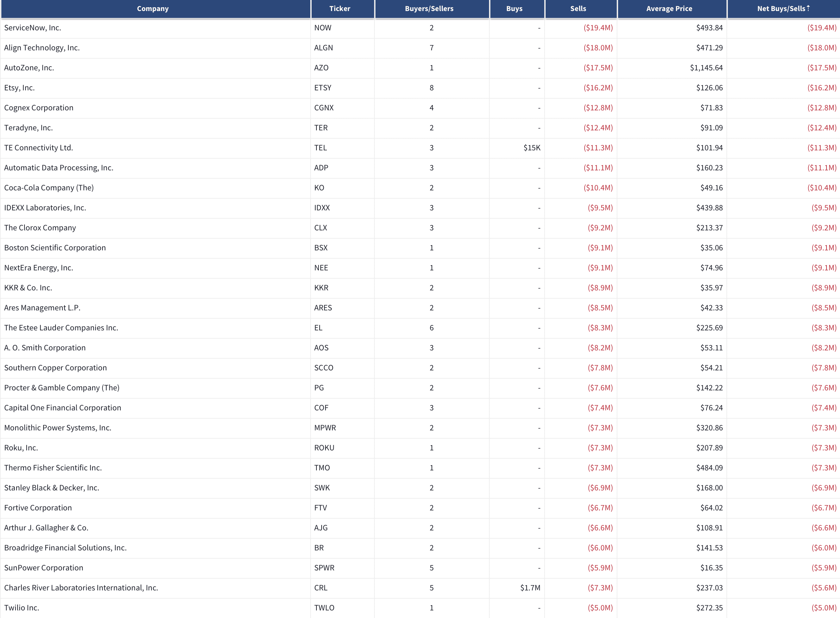Click the $15K buys value for TEL
The width and height of the screenshot is (840, 618).
point(532,148)
